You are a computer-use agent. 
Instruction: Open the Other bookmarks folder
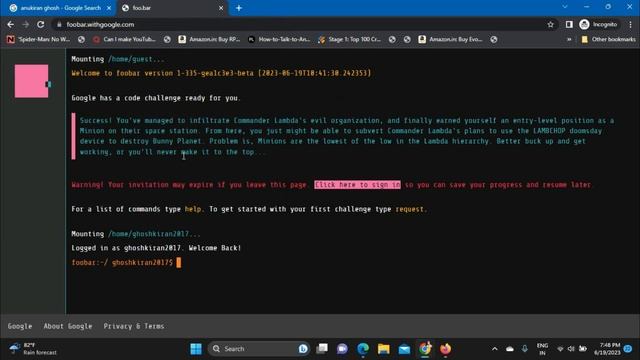pos(608,39)
